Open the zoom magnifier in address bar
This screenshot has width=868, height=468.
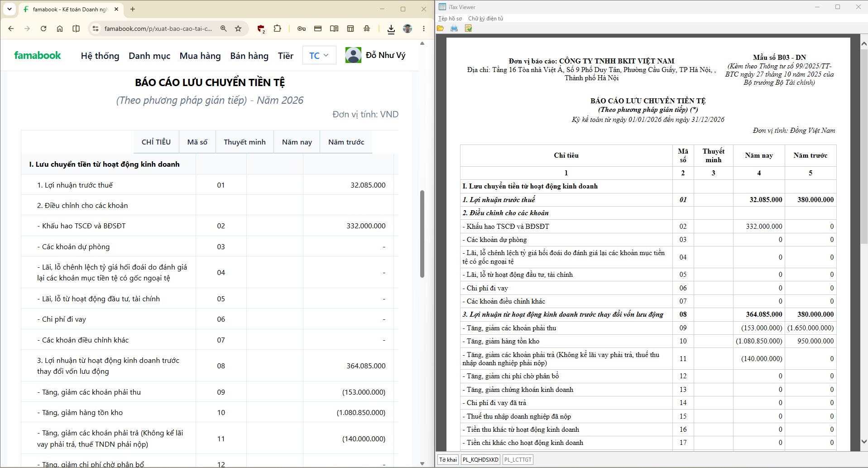223,29
